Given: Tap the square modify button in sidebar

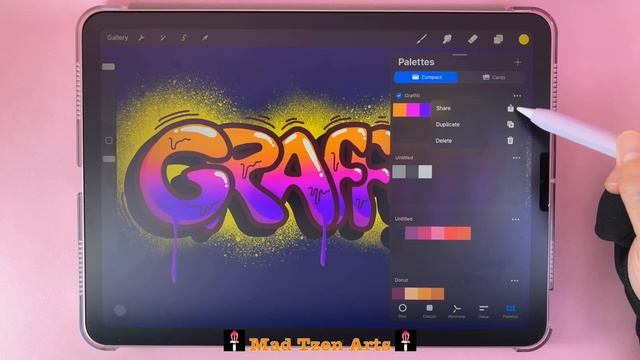Looking at the screenshot, I should [109, 140].
